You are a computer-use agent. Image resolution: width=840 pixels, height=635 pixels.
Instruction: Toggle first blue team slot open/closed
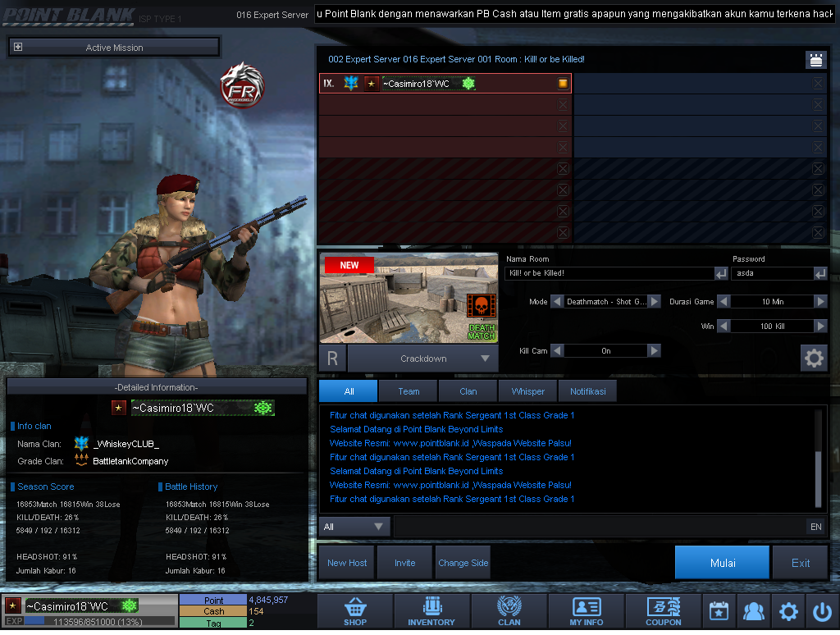click(818, 83)
